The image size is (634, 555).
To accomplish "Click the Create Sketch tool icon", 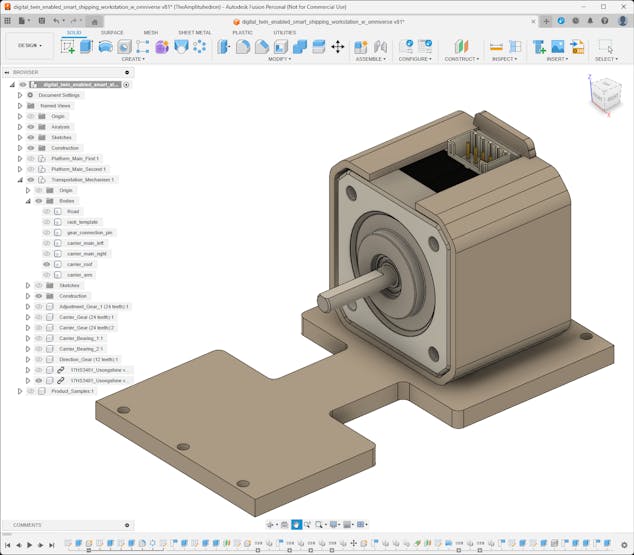I will point(68,46).
